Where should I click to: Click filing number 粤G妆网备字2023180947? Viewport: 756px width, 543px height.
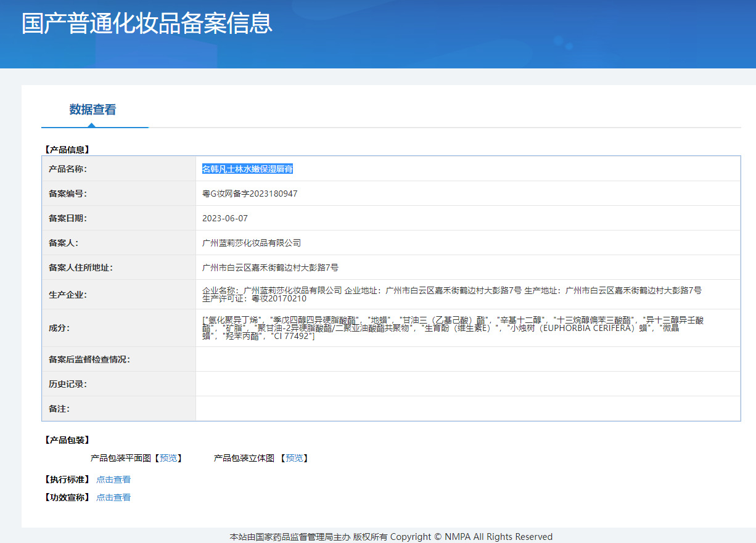[x=250, y=194]
